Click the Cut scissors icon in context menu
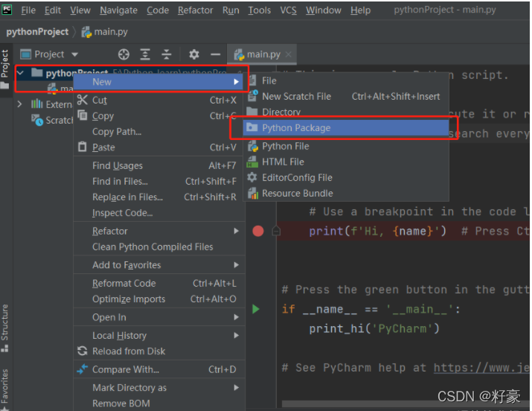The image size is (532, 411). click(x=82, y=100)
